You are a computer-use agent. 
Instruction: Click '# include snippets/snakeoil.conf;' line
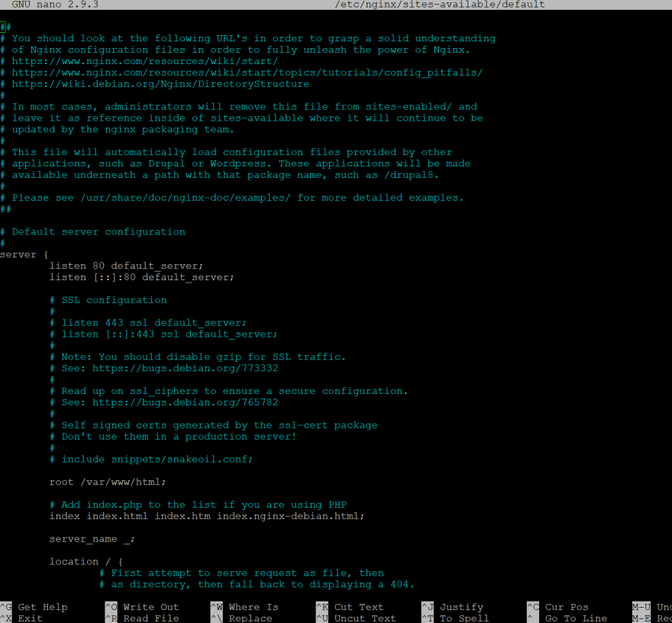click(151, 460)
